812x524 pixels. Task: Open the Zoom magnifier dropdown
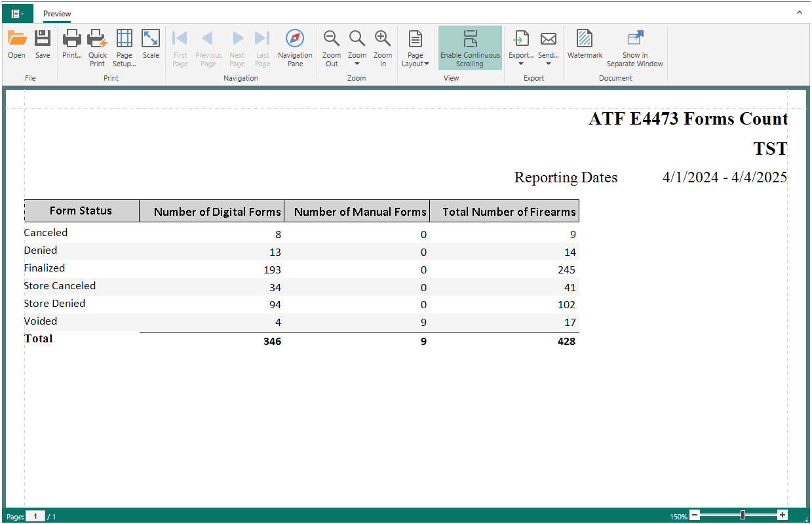(357, 48)
